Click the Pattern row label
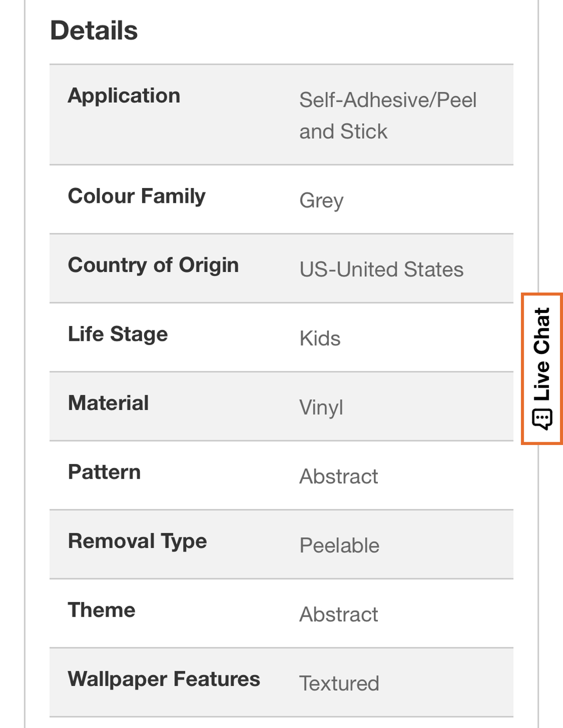 [x=104, y=472]
